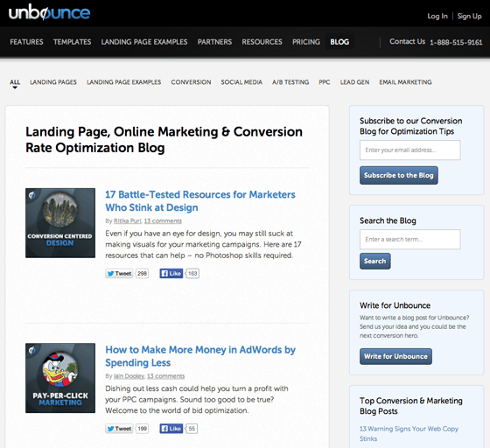Select the All blog category
490x448 pixels.
[15, 82]
